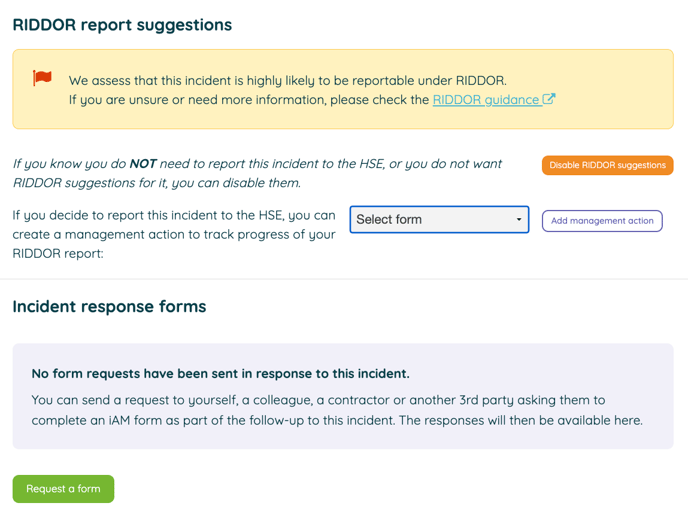688x515 pixels.
Task: Click the red flag icon in warning banner
Action: tap(42, 78)
